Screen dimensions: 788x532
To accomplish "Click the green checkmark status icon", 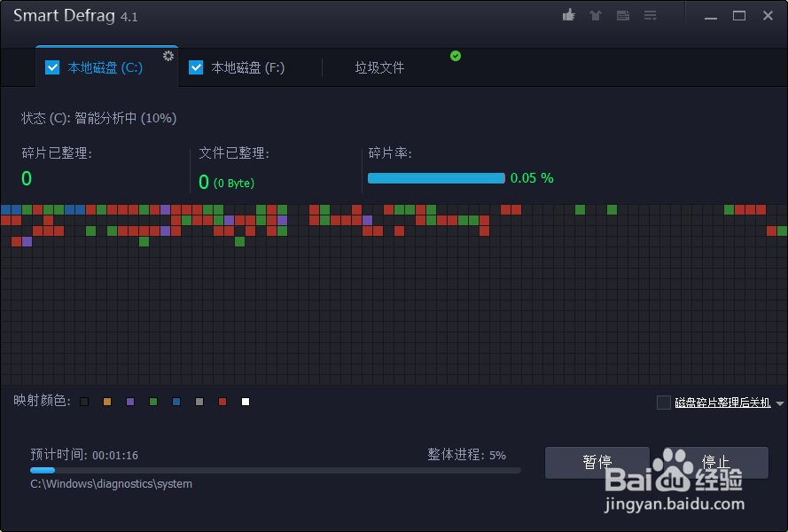I will pos(456,56).
